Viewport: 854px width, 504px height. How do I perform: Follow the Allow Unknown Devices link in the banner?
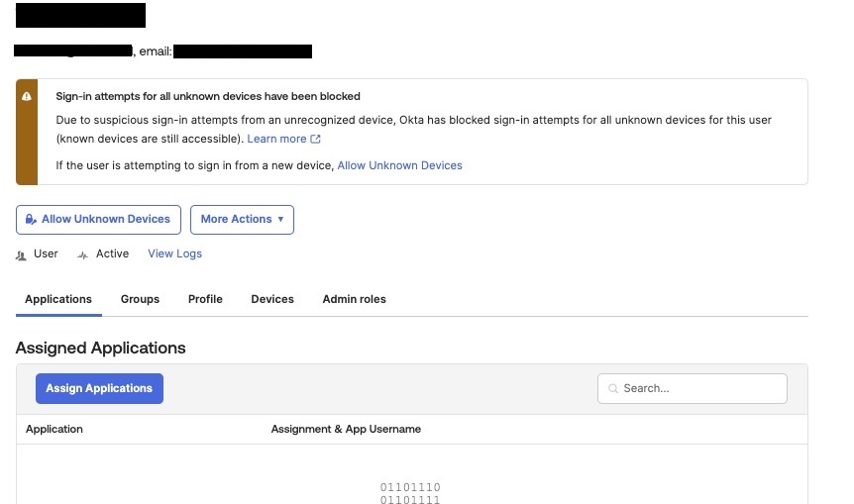[399, 165]
